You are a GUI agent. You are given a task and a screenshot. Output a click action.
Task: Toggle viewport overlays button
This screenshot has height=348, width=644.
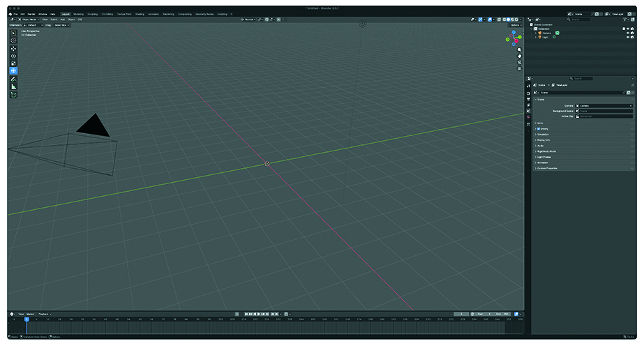[490, 20]
